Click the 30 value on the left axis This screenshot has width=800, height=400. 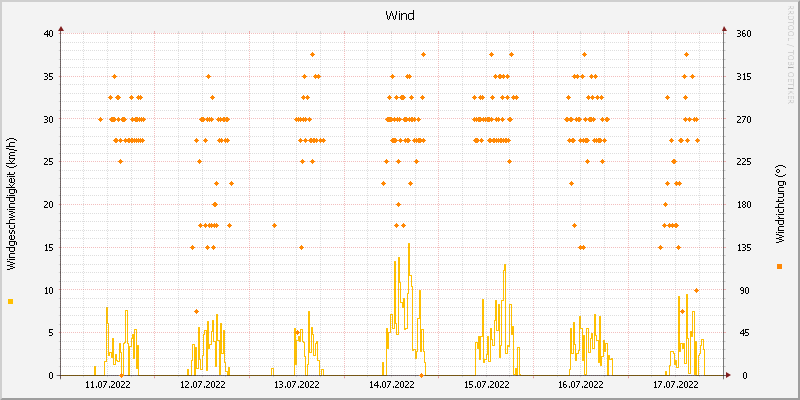(48, 119)
